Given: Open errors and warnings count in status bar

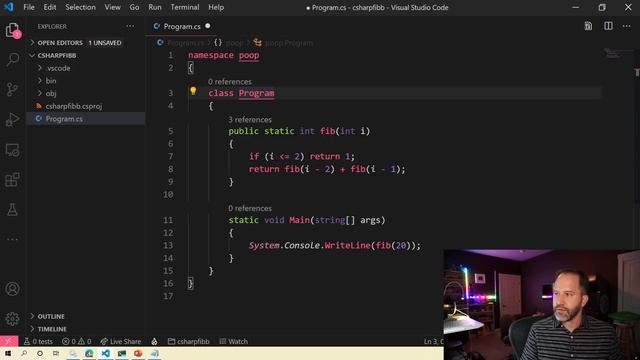Looking at the screenshot, I should (x=77, y=341).
